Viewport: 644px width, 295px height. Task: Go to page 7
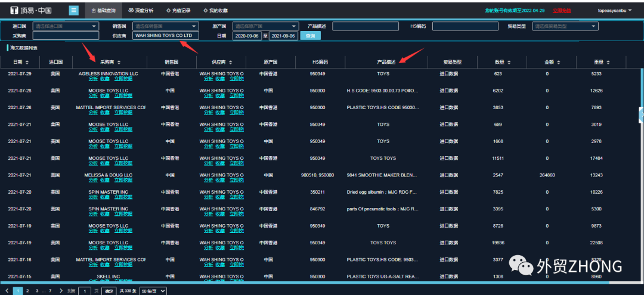pos(50,290)
